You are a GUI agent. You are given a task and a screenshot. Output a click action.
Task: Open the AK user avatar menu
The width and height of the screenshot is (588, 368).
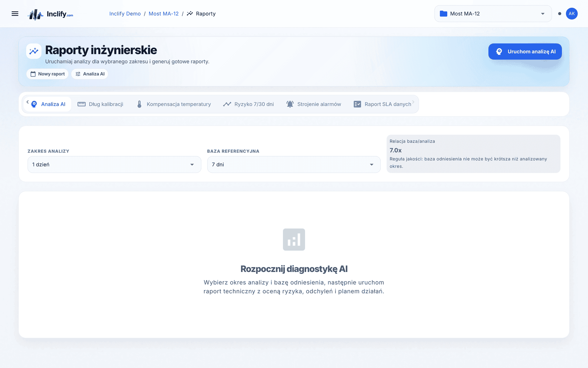point(572,14)
